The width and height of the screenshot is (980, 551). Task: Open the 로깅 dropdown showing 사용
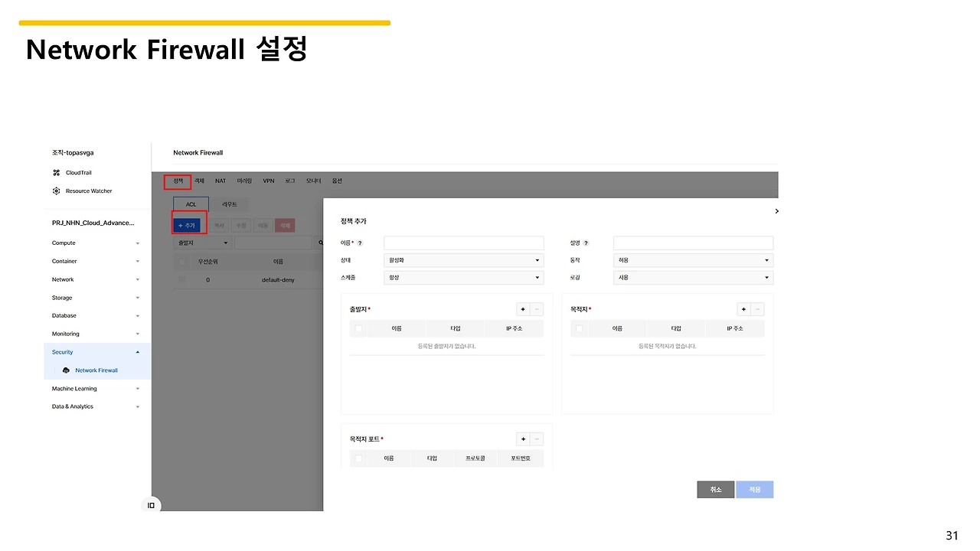[693, 278]
